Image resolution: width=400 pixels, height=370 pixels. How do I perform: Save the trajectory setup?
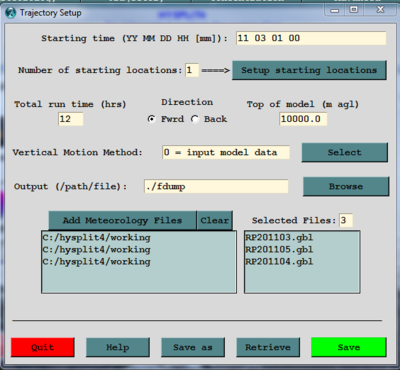coord(349,347)
